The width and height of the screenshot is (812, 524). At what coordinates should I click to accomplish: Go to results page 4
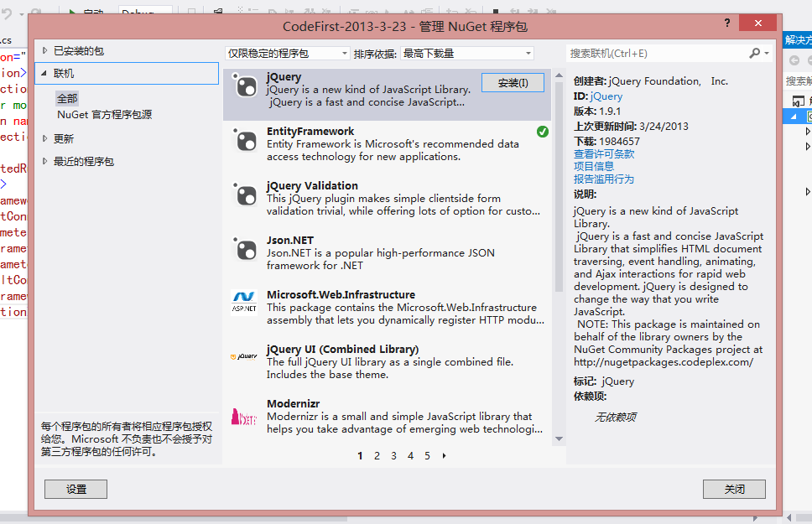pos(411,455)
